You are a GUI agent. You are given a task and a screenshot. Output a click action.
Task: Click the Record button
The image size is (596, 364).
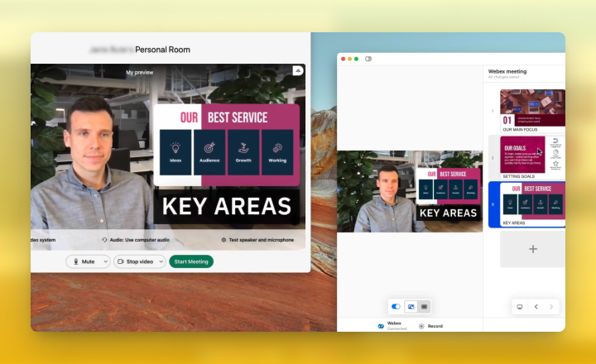[x=430, y=326]
